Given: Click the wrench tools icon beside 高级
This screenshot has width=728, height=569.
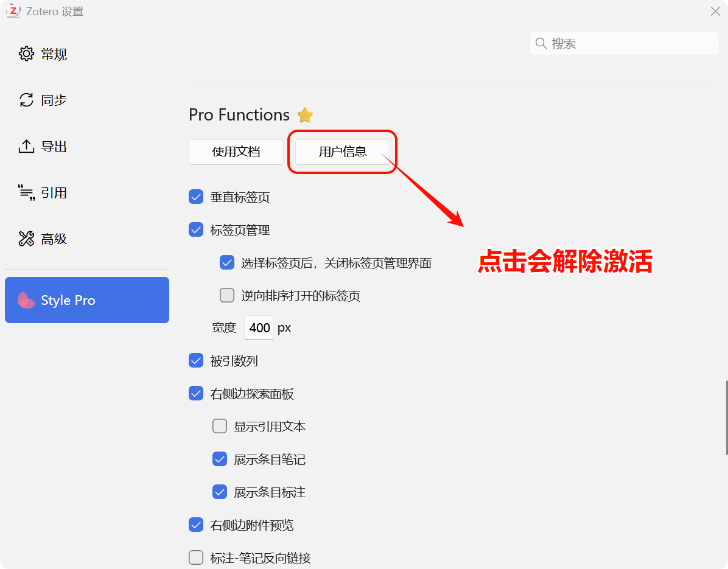Looking at the screenshot, I should pos(26,239).
